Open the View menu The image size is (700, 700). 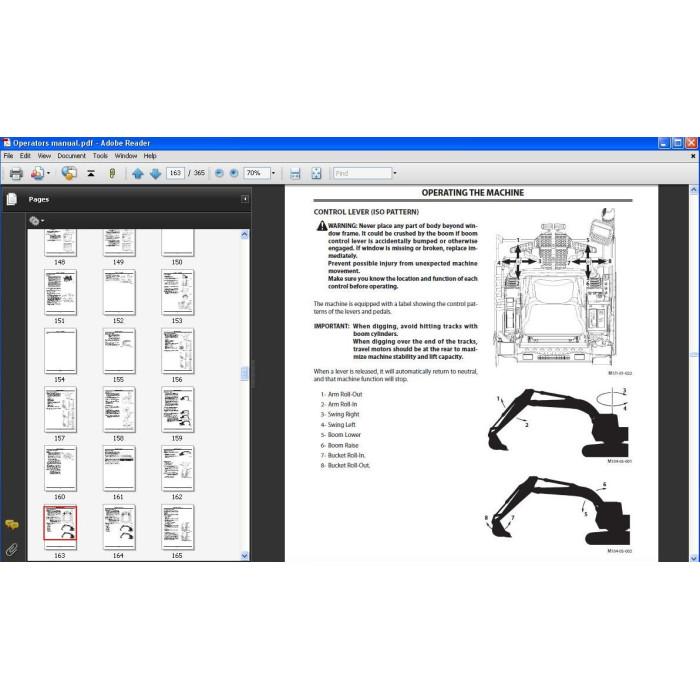44,156
